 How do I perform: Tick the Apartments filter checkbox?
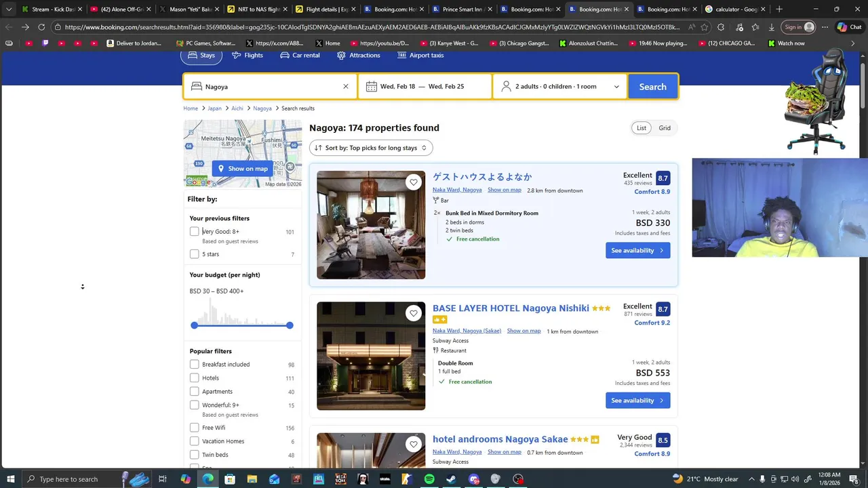point(195,392)
